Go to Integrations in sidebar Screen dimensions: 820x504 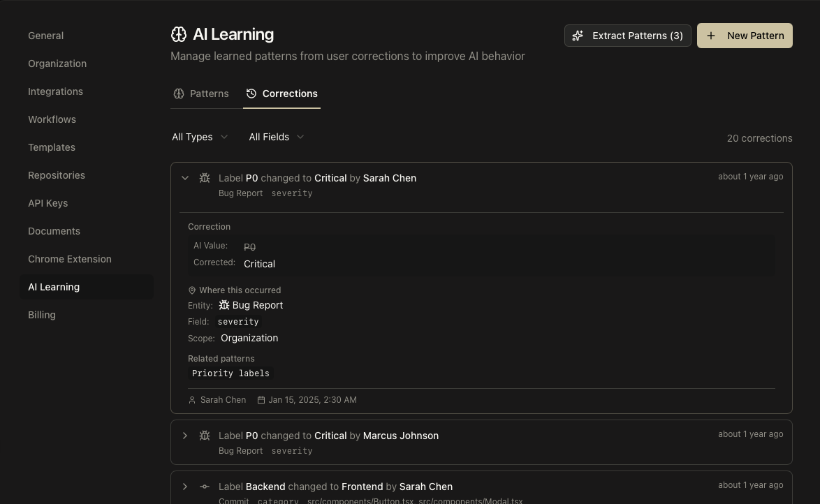[55, 91]
